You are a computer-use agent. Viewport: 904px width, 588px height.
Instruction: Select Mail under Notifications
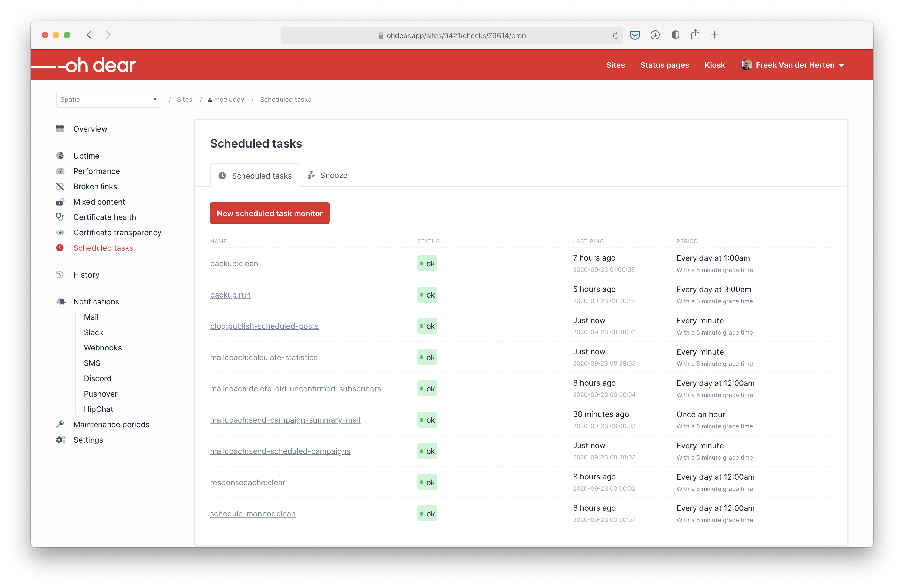[x=91, y=317]
